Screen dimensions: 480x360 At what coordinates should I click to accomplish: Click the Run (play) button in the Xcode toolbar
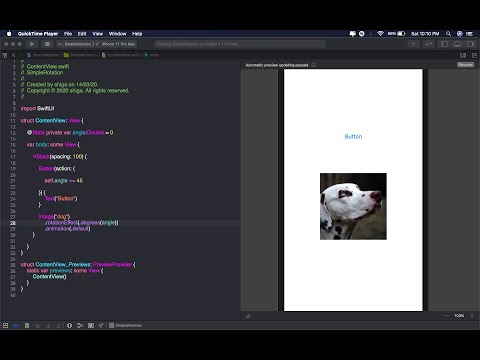tap(32, 44)
